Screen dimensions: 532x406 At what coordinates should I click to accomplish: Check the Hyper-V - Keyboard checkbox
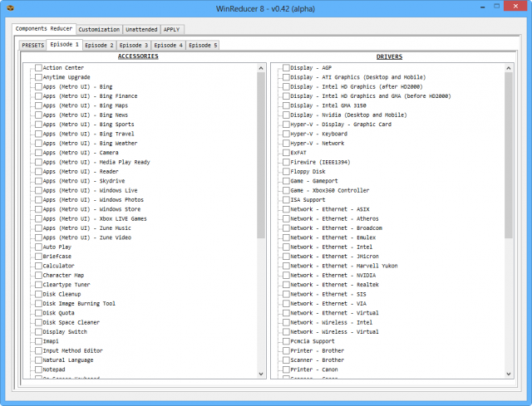click(286, 134)
